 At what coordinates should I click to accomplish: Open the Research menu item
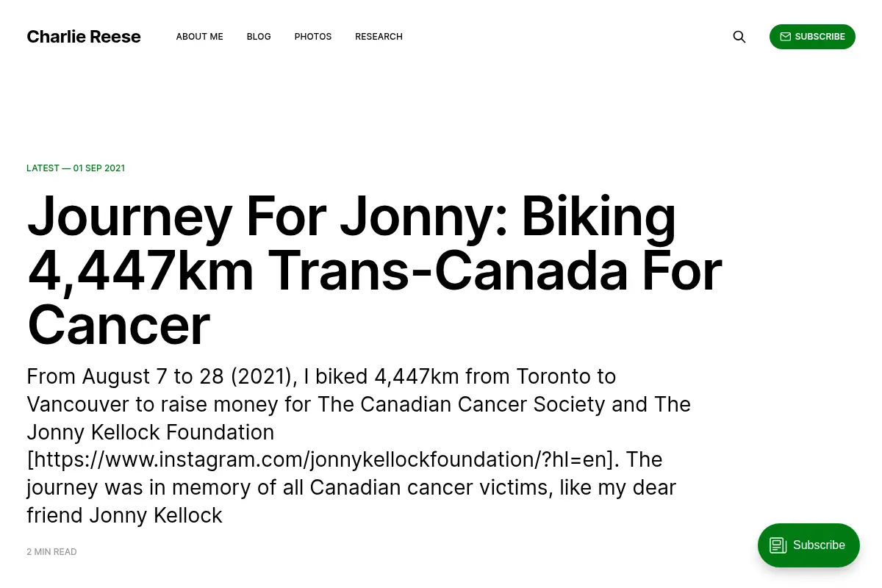click(379, 37)
